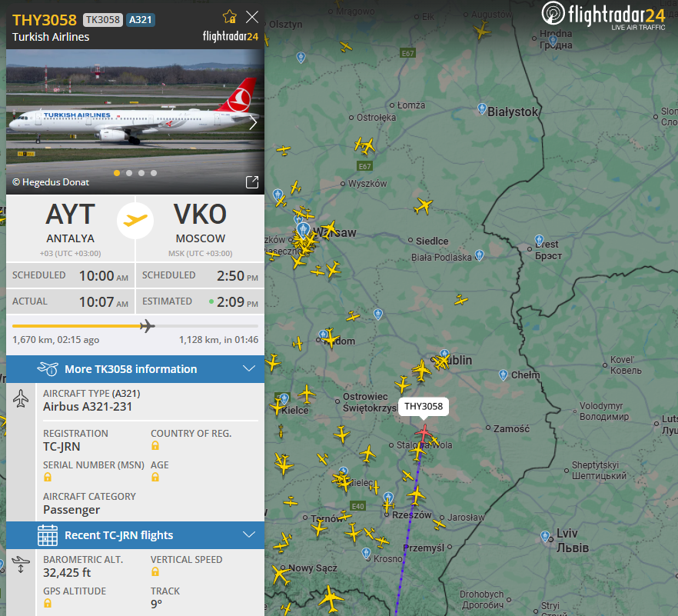Image resolution: width=678 pixels, height=616 pixels.
Task: Select the third photo carousel dot
Action: click(141, 173)
